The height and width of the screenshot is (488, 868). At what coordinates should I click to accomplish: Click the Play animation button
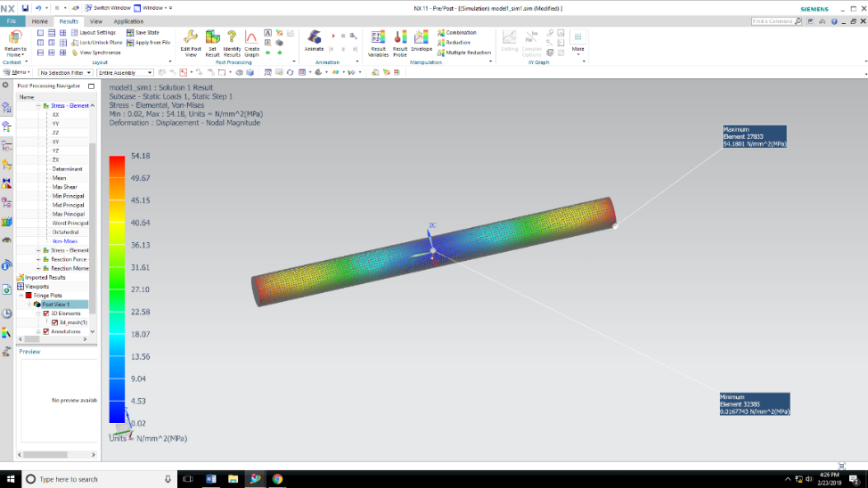333,36
